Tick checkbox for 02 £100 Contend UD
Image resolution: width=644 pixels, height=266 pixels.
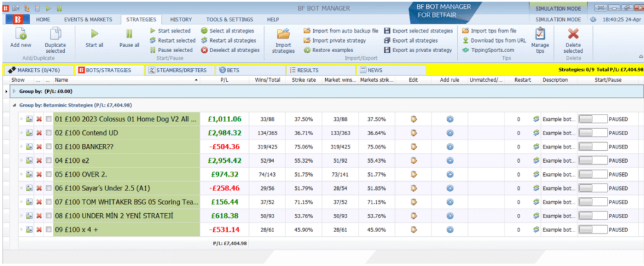(x=49, y=133)
